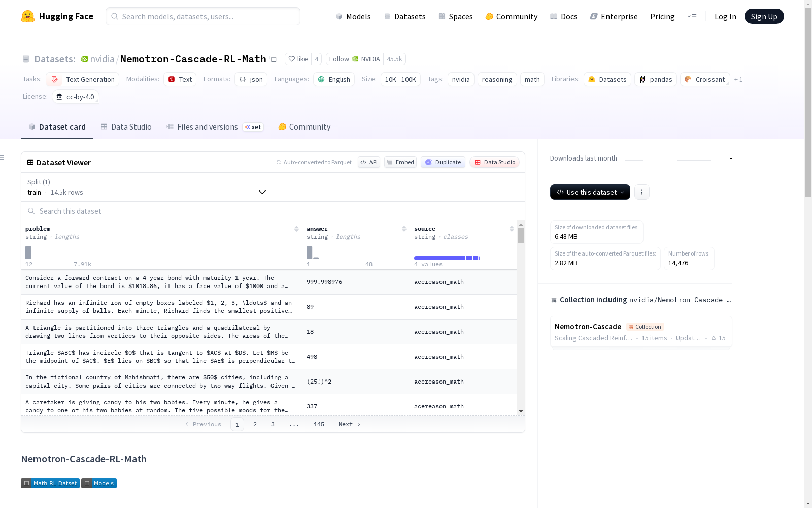812x508 pixels.
Task: Switch to the Data Studio tab
Action: (x=126, y=127)
